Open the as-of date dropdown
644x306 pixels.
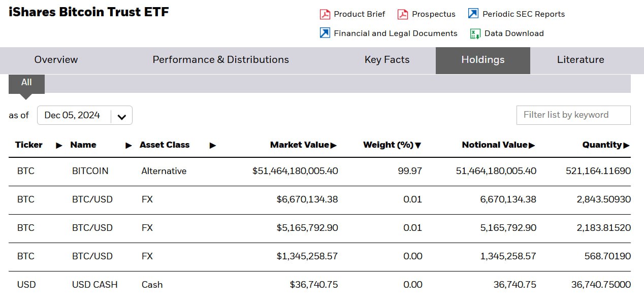[121, 116]
